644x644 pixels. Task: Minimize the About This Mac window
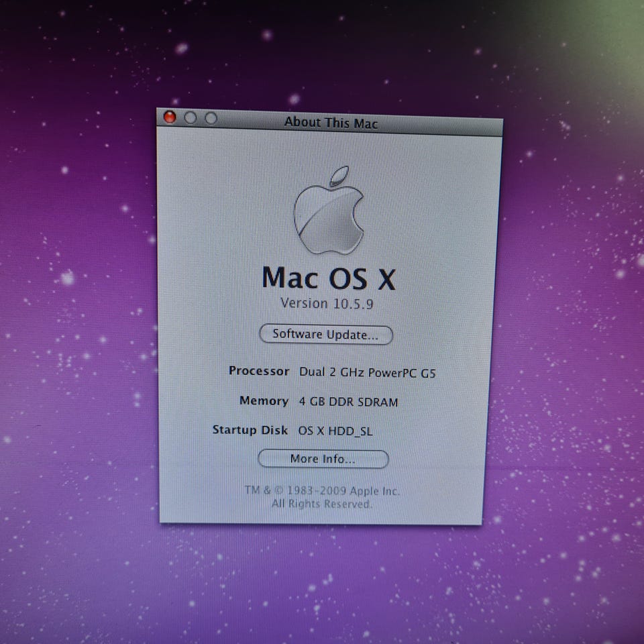191,118
